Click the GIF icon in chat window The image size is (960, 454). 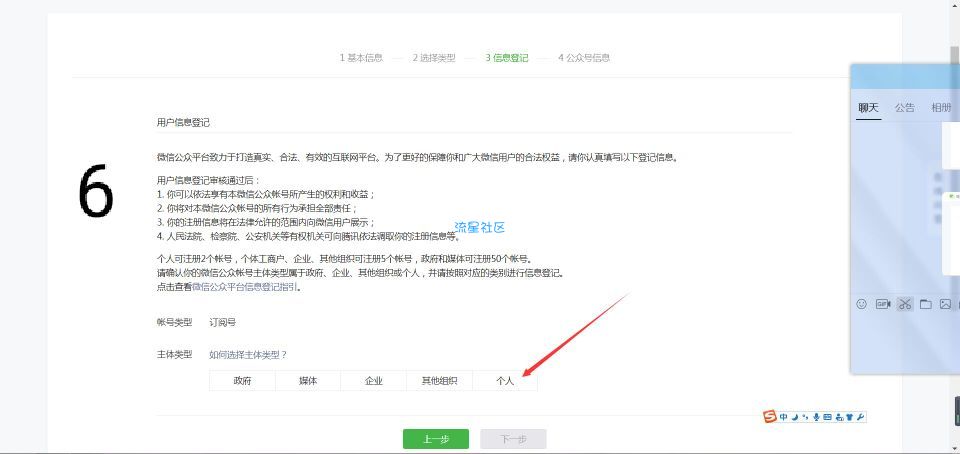coord(883,303)
